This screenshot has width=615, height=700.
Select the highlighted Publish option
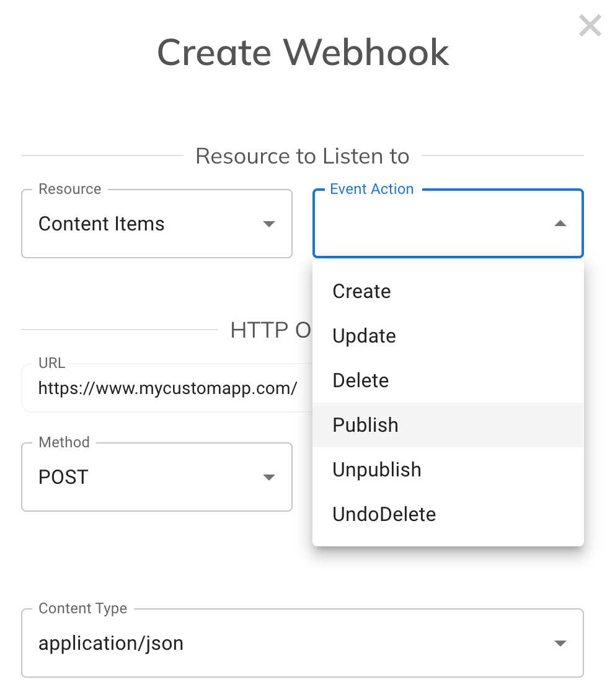(366, 425)
